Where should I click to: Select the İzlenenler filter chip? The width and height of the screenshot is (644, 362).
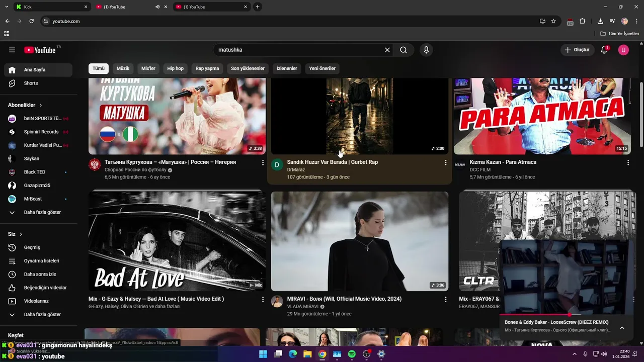(x=287, y=68)
